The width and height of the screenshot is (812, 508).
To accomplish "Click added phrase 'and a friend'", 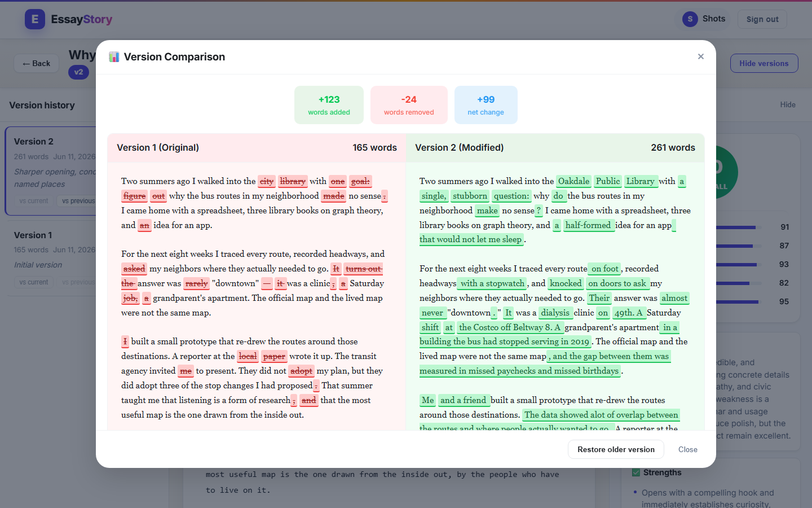I will 464,400.
